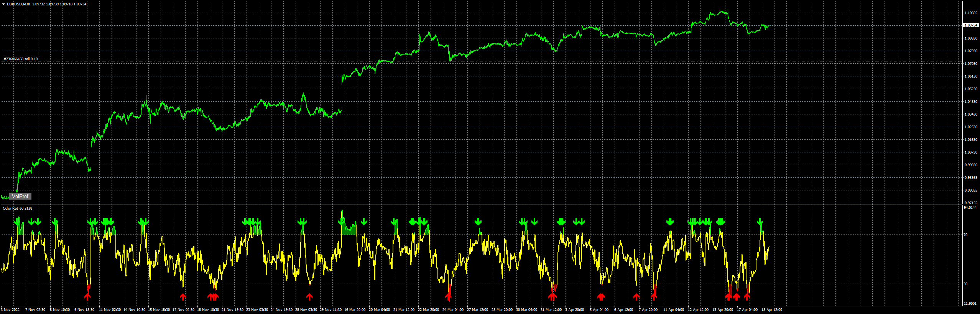Image resolution: width=980 pixels, height=314 pixels.
Task: Click the 23 Nov 03:30 time label
Action: (x=257, y=310)
